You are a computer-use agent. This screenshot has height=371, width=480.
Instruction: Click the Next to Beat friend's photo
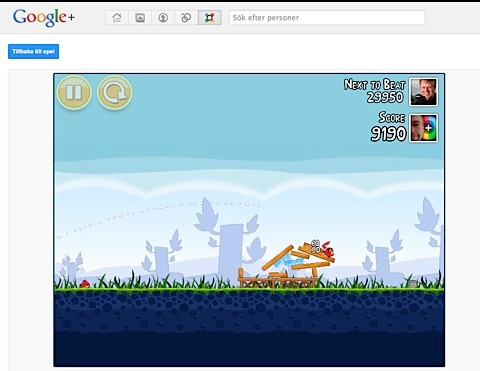(424, 92)
